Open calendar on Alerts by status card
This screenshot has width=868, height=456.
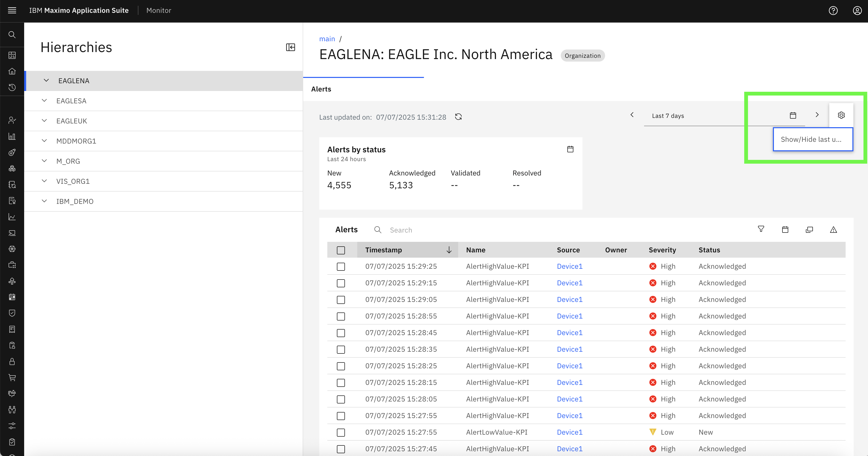pyautogui.click(x=570, y=149)
